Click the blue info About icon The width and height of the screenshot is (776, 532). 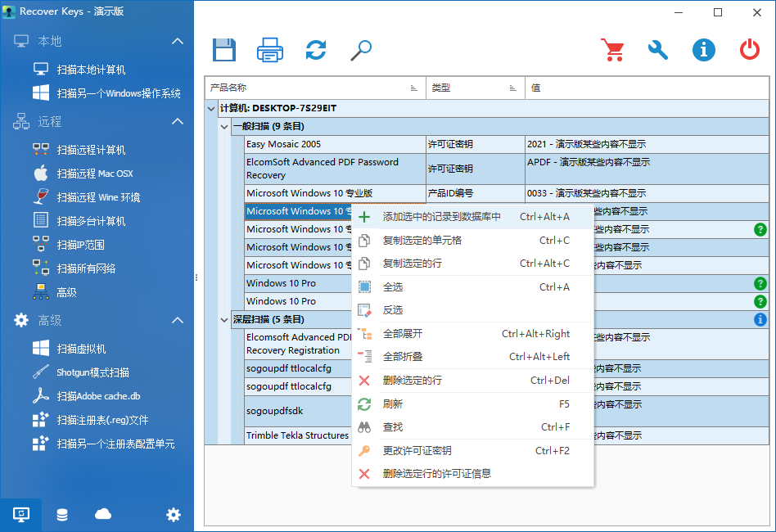tap(704, 49)
